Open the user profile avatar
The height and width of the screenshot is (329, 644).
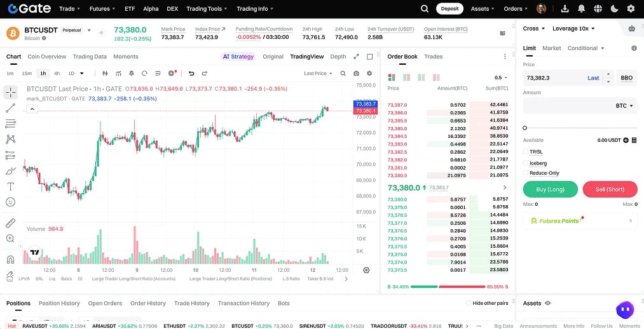coord(541,9)
